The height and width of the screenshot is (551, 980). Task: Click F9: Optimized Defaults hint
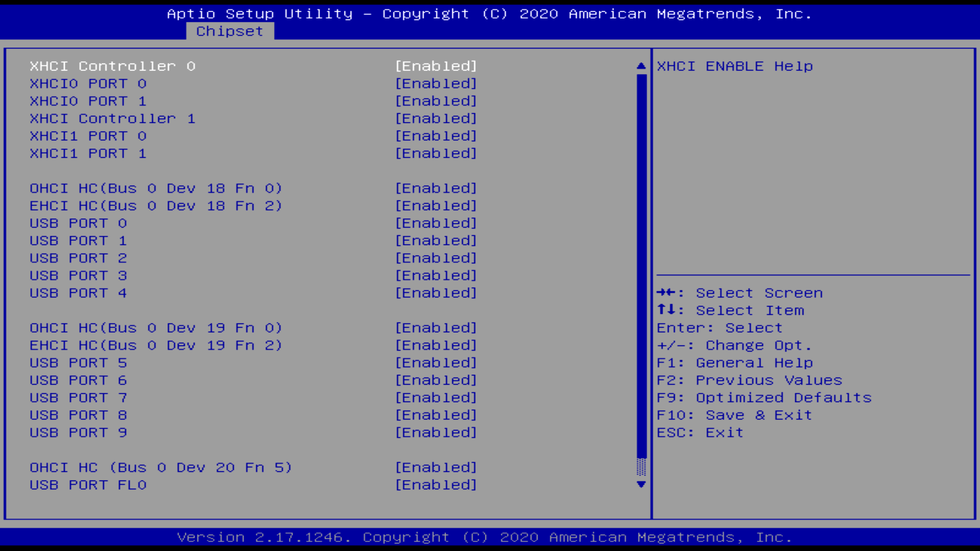764,398
